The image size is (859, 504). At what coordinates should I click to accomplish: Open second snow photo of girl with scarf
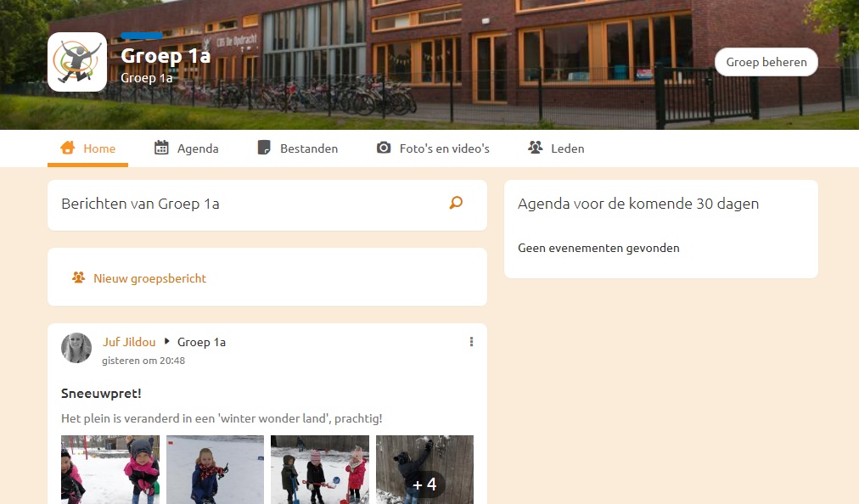pyautogui.click(x=215, y=469)
